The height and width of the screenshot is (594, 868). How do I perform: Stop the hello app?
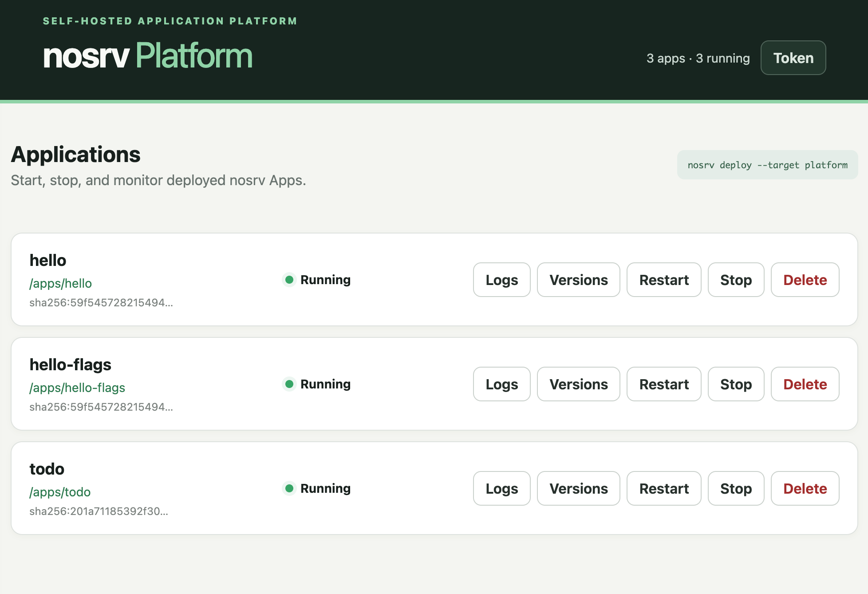[736, 280]
